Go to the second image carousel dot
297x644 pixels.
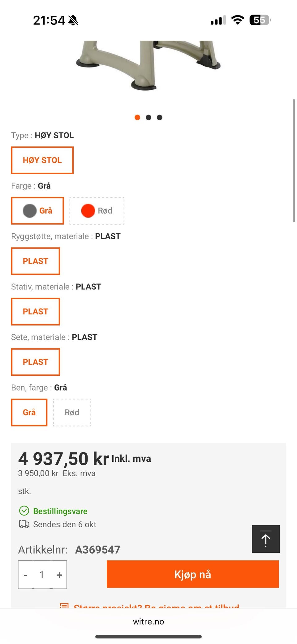click(x=148, y=118)
